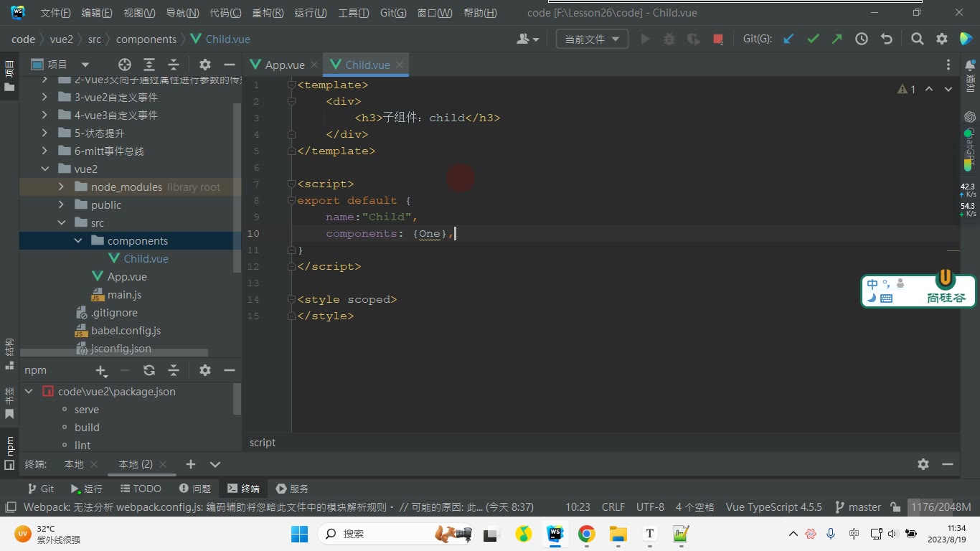Click memory indicator 1176/2048M
This screenshot has width=980, height=551.
pyautogui.click(x=941, y=507)
